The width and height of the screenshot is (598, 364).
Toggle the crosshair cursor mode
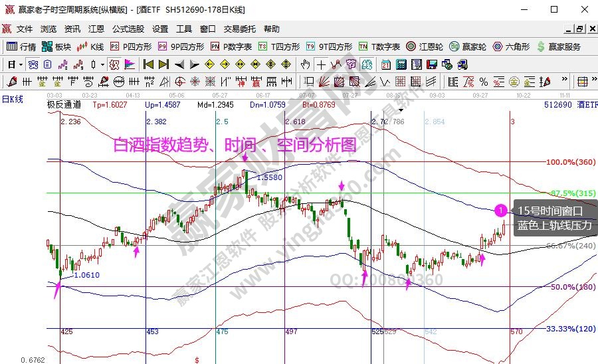(x=322, y=64)
